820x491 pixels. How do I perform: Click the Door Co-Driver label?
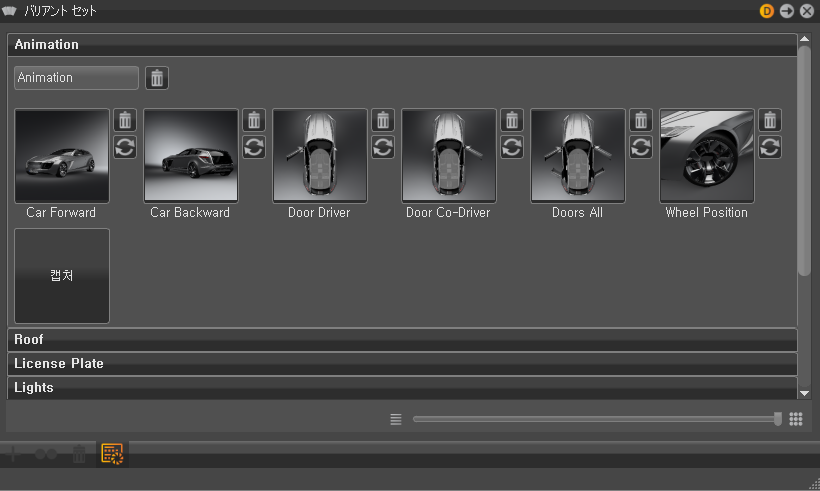pos(448,213)
